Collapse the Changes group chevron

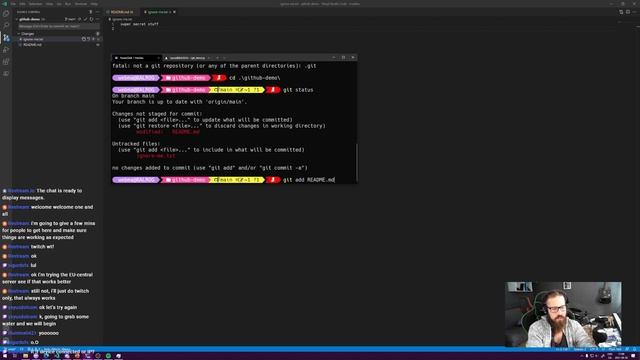[x=19, y=34]
